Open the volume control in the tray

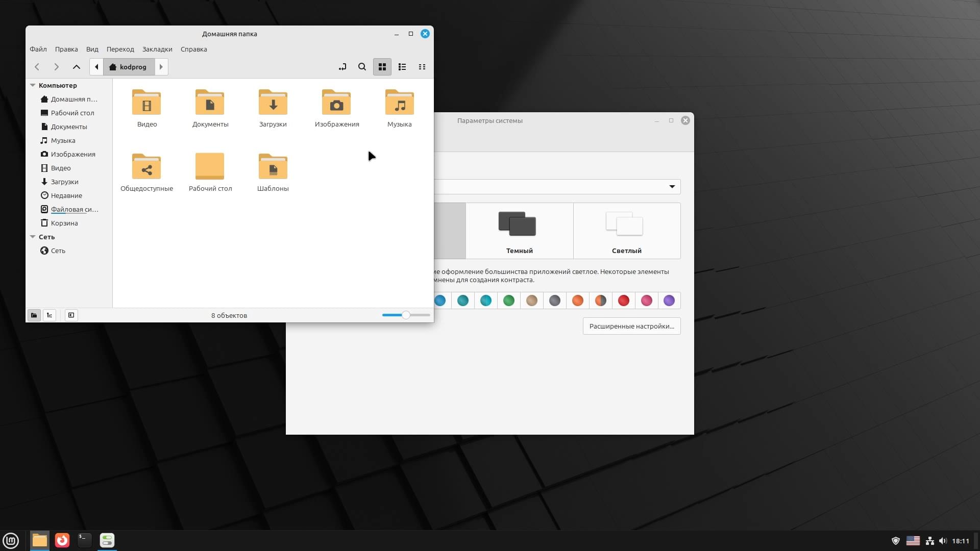[942, 541]
